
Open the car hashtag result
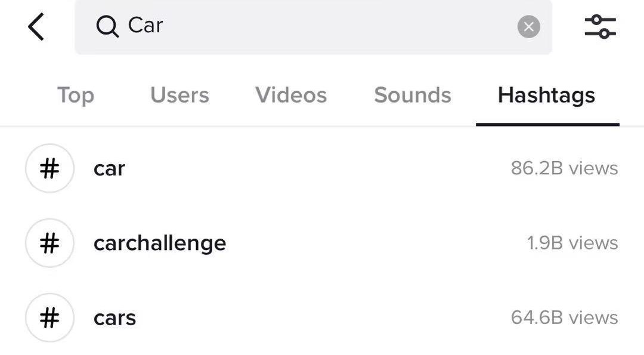(x=321, y=168)
